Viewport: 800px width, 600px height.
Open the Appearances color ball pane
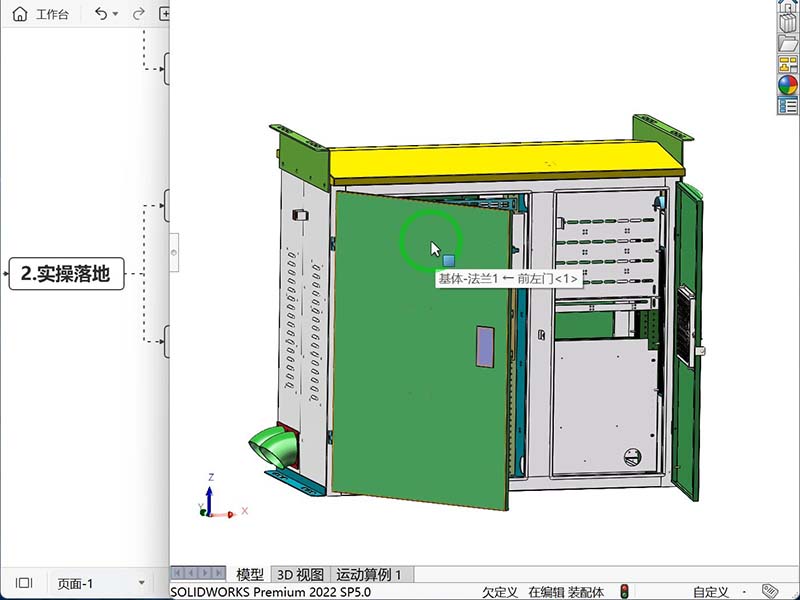(787, 85)
